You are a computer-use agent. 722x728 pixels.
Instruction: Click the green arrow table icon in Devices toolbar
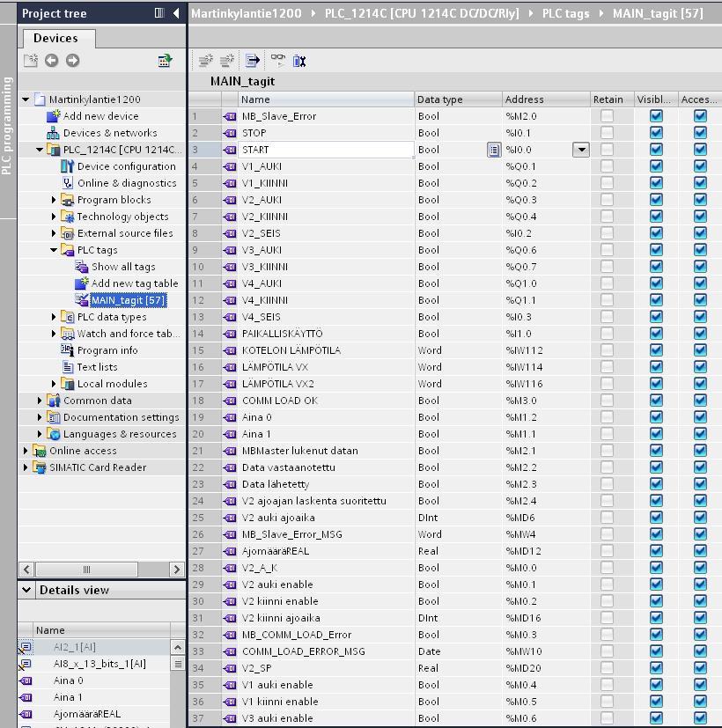(x=165, y=61)
